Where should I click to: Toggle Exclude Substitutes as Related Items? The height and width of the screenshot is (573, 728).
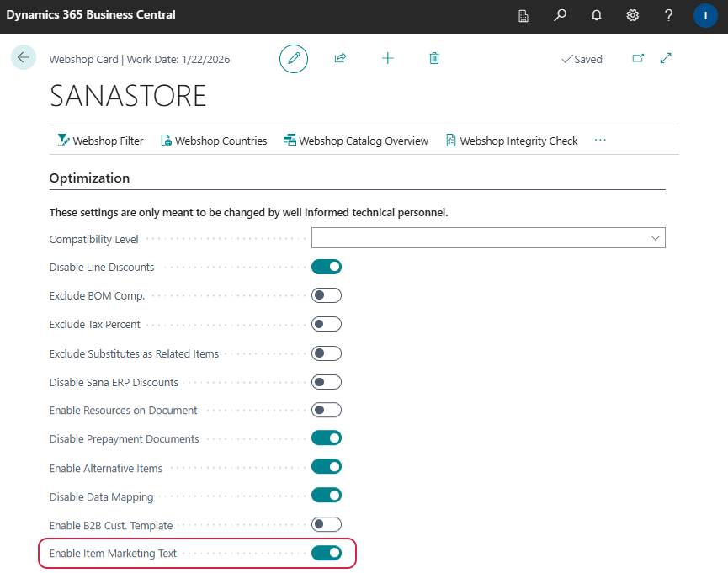[x=327, y=353]
